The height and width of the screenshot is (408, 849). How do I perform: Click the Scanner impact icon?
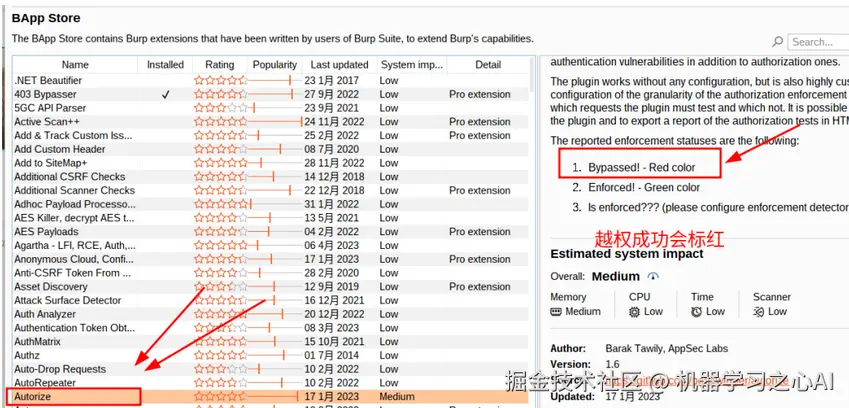759,312
